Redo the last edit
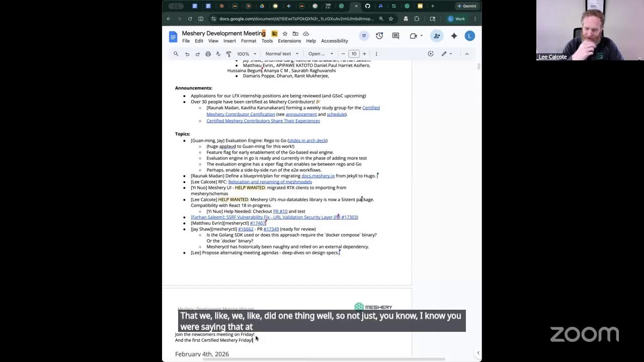The height and width of the screenshot is (362, 644). [x=197, y=54]
